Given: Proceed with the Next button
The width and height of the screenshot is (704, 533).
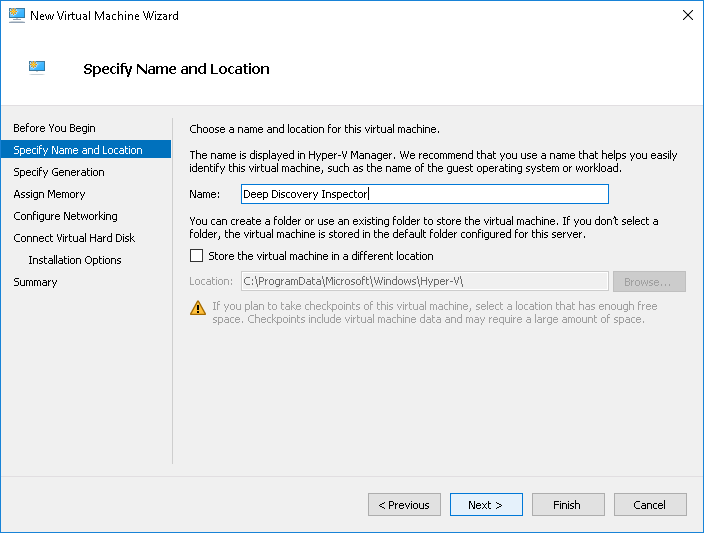Looking at the screenshot, I should tap(486, 505).
